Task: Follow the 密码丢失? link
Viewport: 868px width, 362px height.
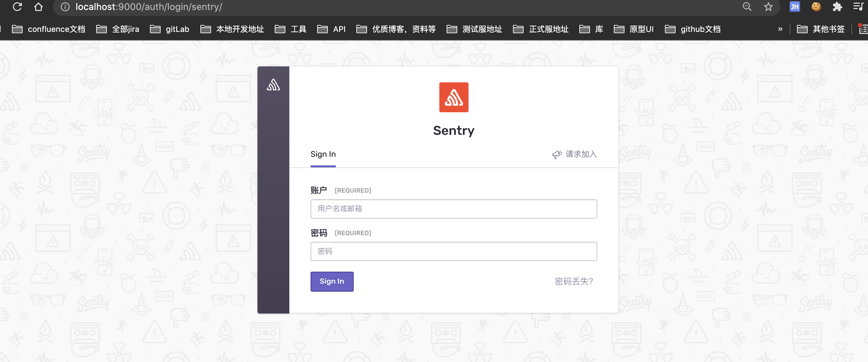Action: (x=573, y=281)
